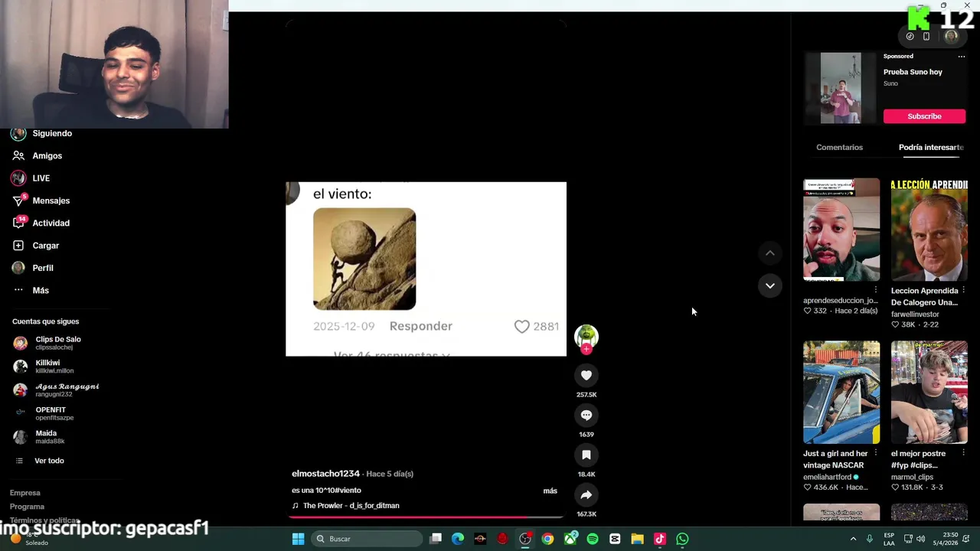Like the comment showing 2881 likes

521,326
